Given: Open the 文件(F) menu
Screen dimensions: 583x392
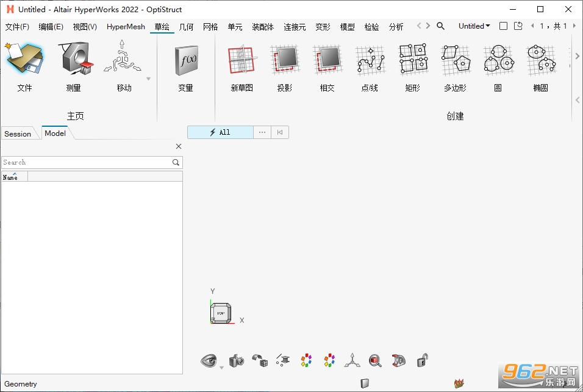Looking at the screenshot, I should (17, 27).
